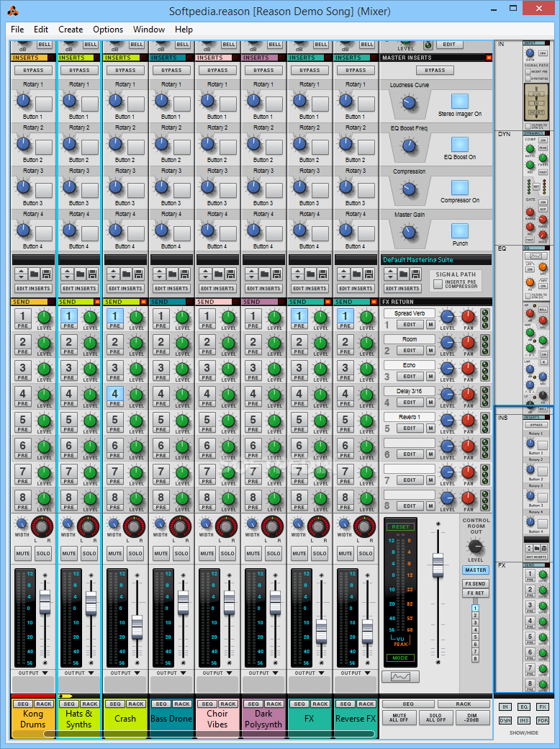Toggle Stereo Imager On button
The image size is (560, 749).
(460, 102)
